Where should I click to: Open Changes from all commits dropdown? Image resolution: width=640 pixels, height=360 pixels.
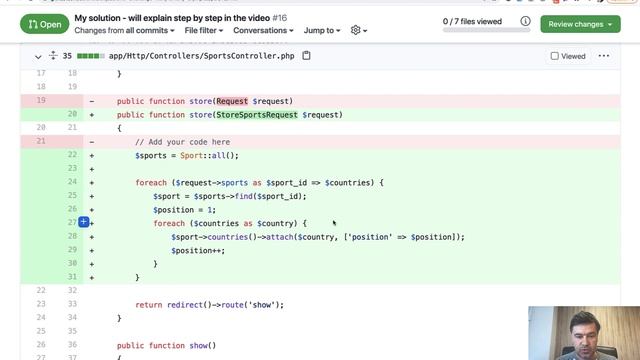point(124,31)
